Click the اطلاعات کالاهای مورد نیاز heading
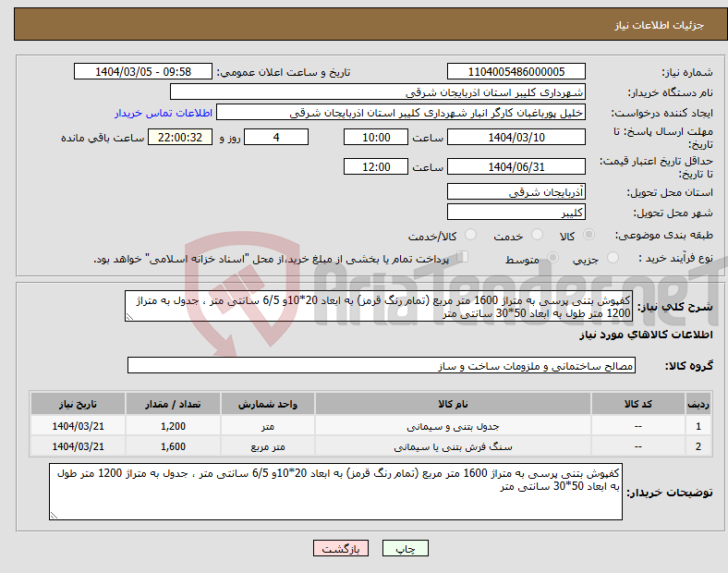Viewport: 728px width, 573px height. [646, 335]
